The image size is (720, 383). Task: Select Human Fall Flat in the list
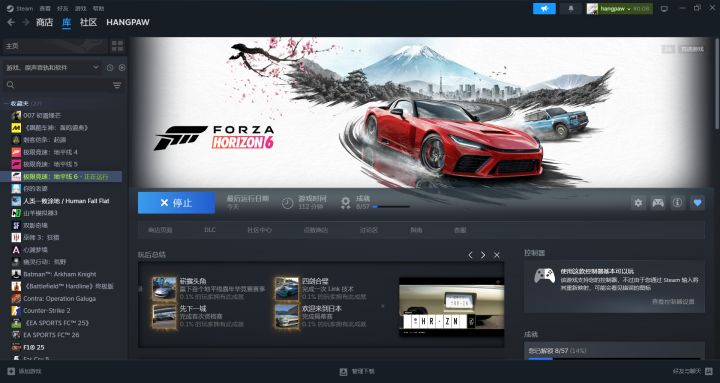(x=62, y=201)
